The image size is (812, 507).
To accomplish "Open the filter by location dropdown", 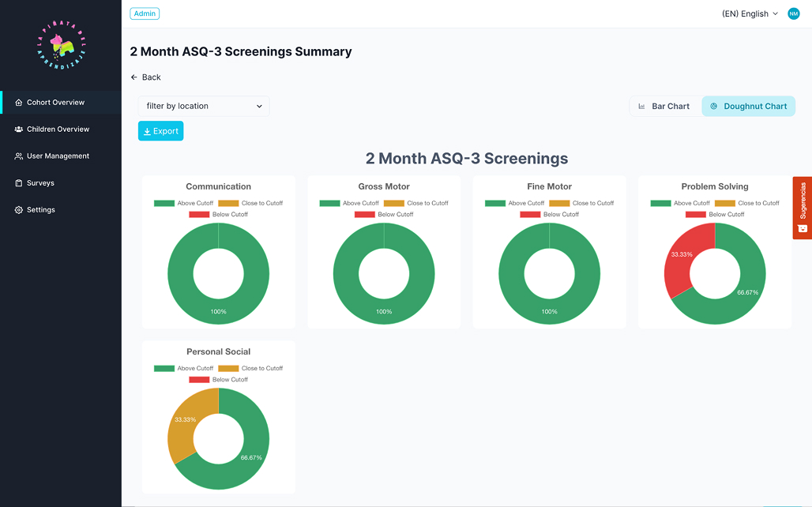I will tap(204, 106).
